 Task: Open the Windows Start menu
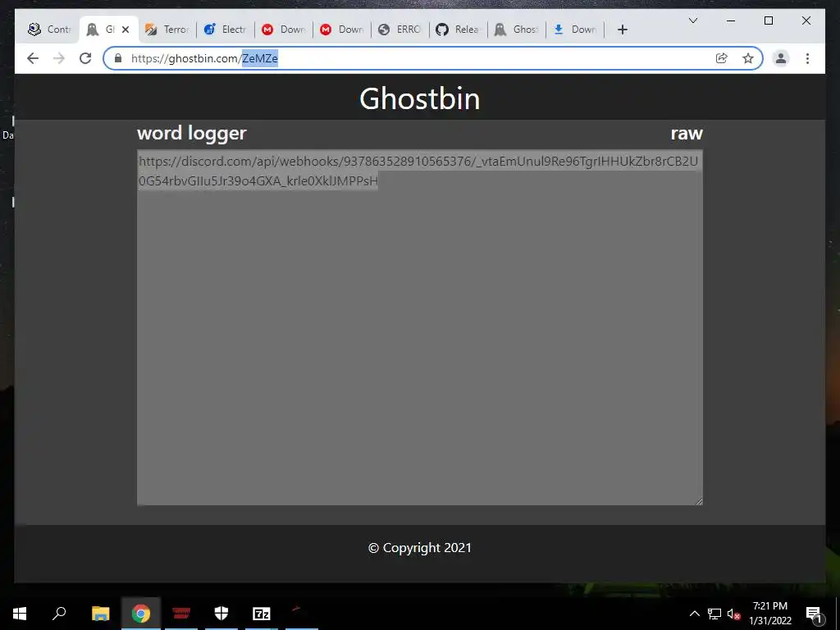(20, 614)
